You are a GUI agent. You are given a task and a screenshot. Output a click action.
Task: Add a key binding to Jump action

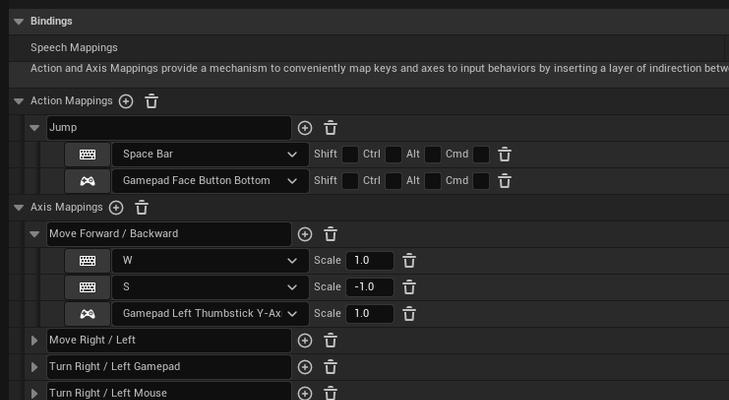(305, 128)
